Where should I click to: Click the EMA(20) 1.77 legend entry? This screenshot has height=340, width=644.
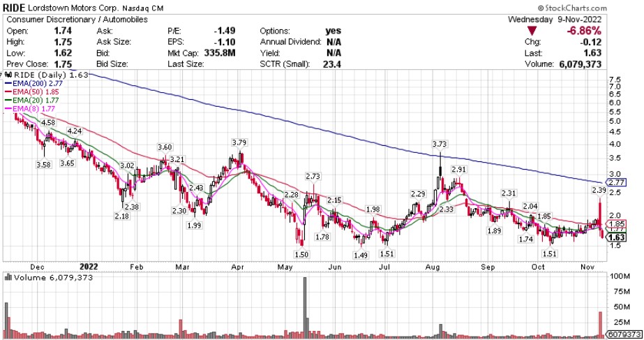32,101
